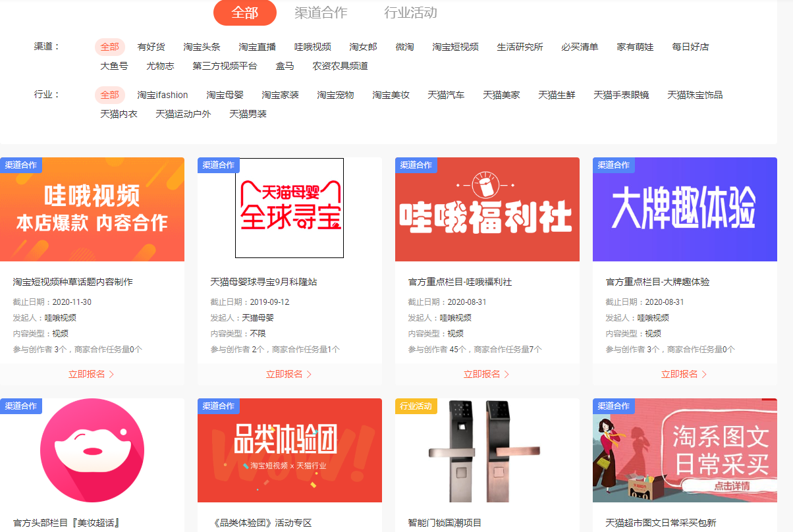This screenshot has height=532, width=793.
Task: Filter channel by 微淘
Action: tap(404, 47)
